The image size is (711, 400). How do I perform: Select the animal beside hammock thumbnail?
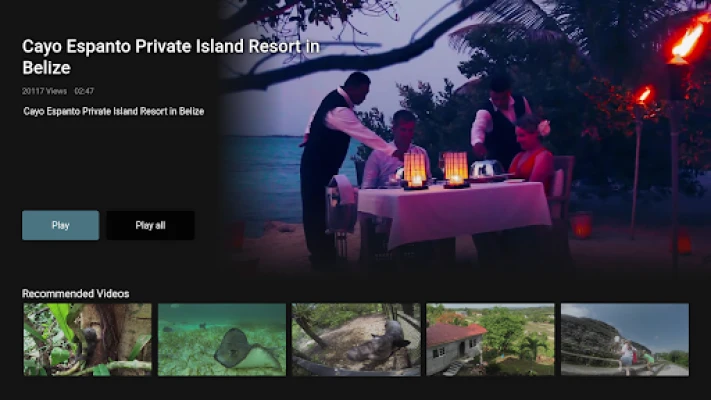tap(356, 339)
